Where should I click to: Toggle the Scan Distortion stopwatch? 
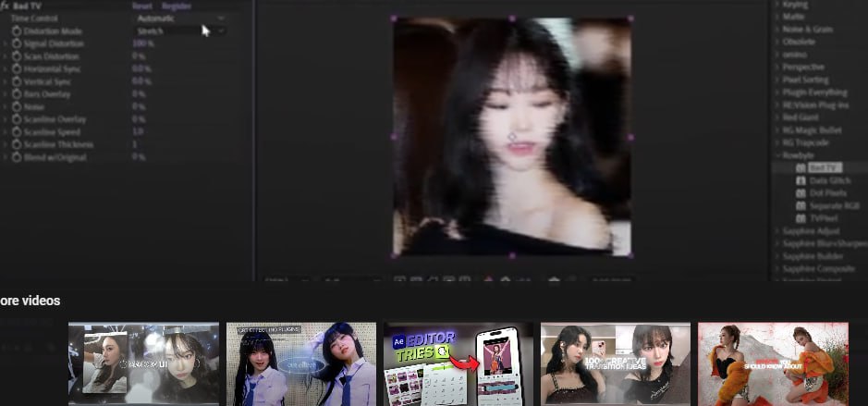[17, 56]
